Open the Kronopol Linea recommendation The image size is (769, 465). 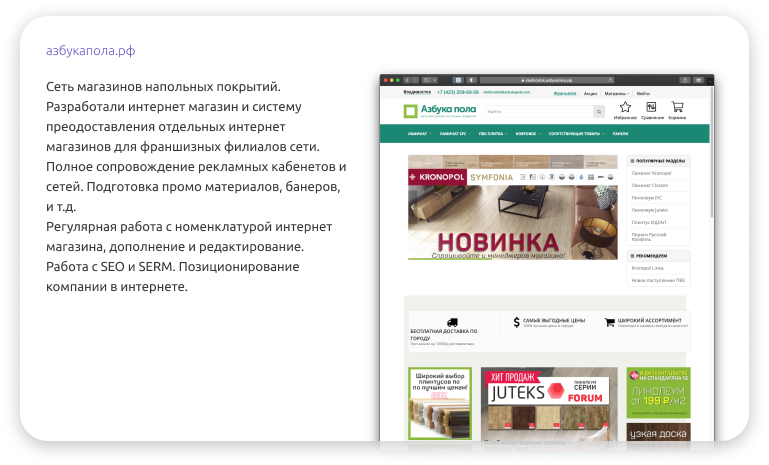click(647, 268)
